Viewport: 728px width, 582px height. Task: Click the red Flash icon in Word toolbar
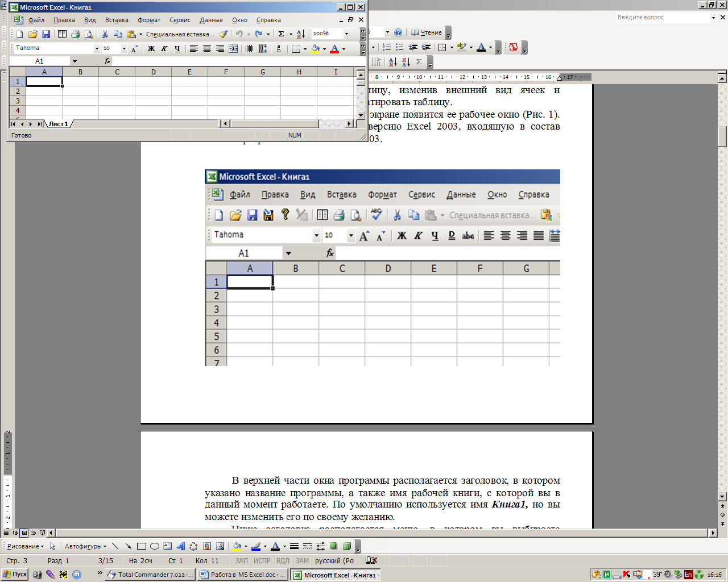click(514, 47)
